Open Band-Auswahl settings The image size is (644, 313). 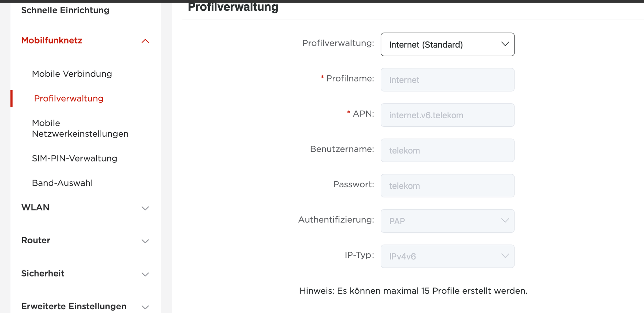click(x=62, y=183)
